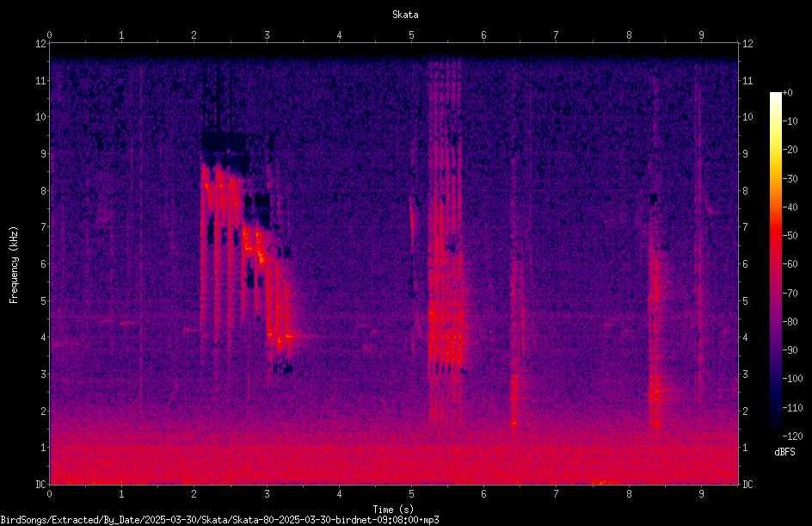This screenshot has width=812, height=526.
Task: Click the "9" second tick on the bottom time axis
Action: click(x=701, y=494)
